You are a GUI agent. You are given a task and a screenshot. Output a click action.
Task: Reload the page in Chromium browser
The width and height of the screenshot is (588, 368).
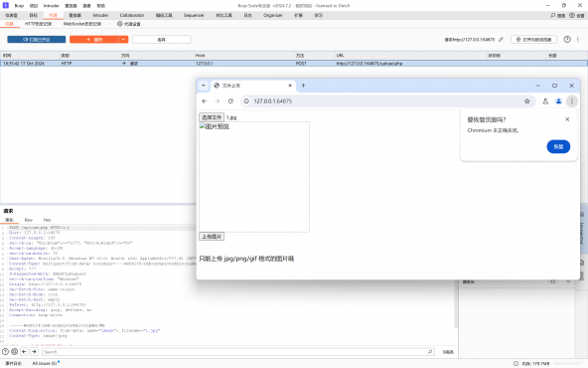click(x=230, y=101)
